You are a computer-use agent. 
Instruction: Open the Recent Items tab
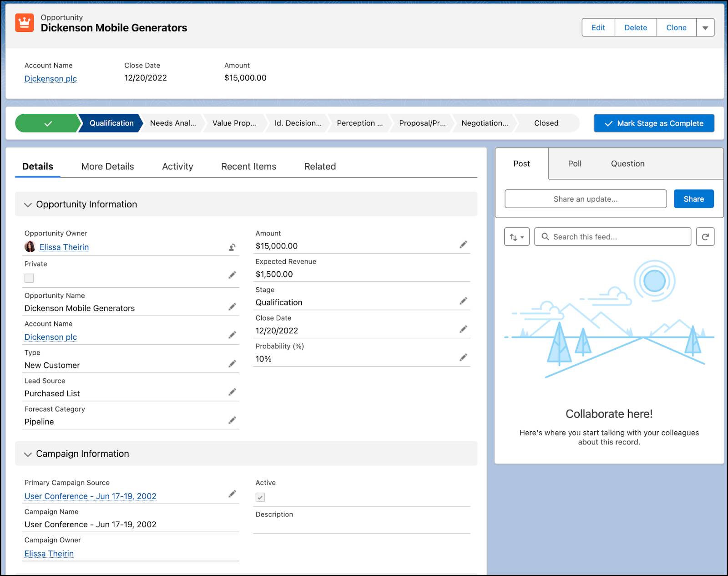(x=248, y=167)
